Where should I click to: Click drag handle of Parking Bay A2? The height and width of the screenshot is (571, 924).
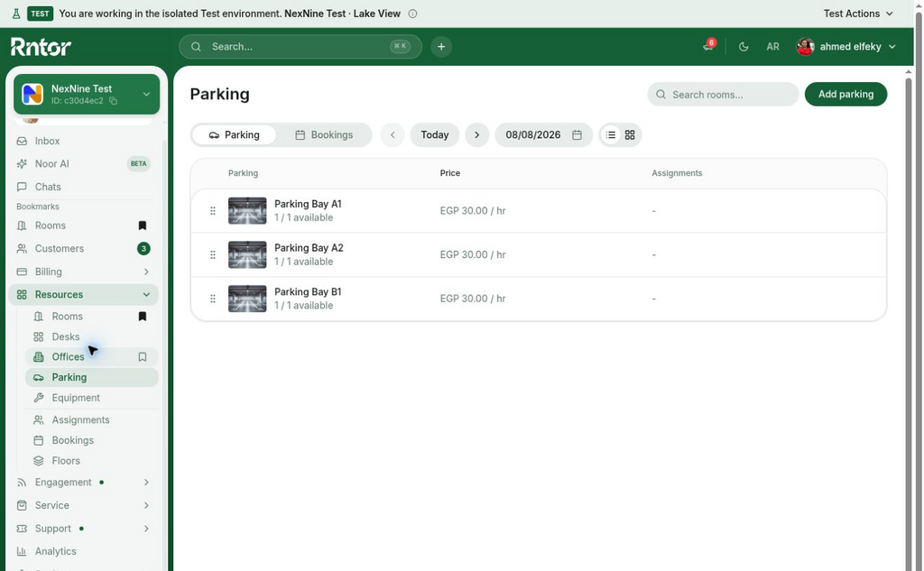(x=213, y=255)
